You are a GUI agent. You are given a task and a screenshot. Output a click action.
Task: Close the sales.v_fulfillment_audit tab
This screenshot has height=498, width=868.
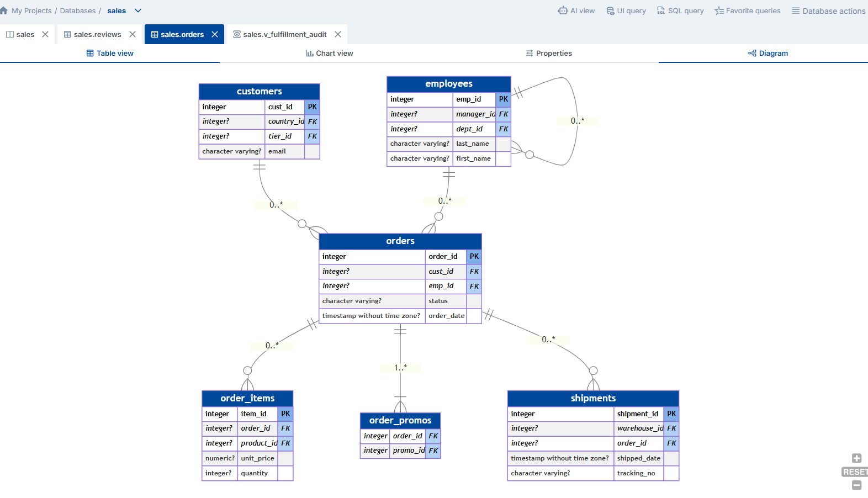pyautogui.click(x=338, y=34)
